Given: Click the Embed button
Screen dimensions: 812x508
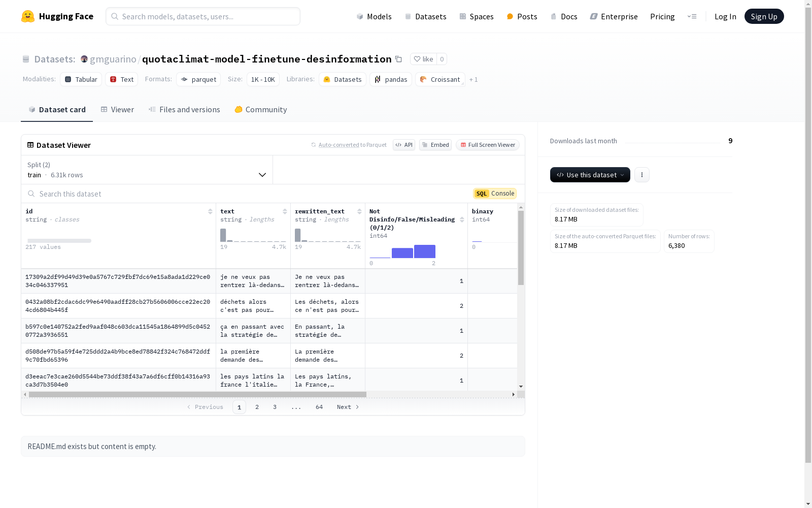Looking at the screenshot, I should point(435,145).
